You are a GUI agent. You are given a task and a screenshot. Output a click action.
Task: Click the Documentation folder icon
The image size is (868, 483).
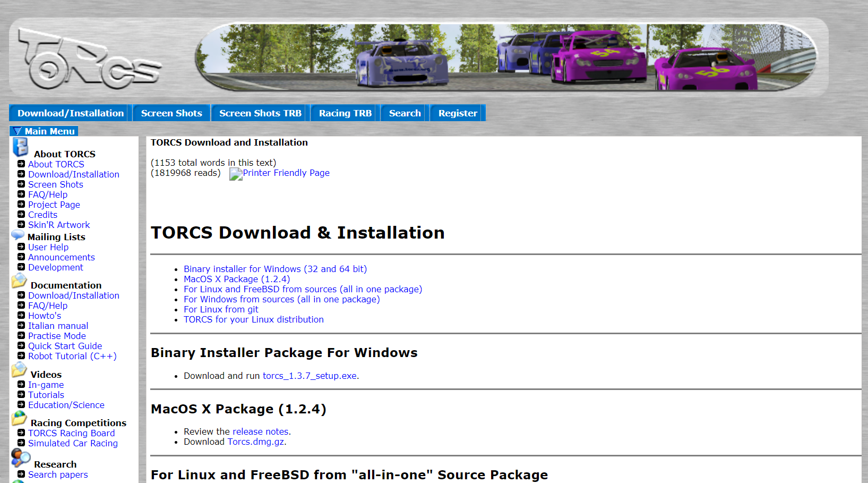[19, 281]
